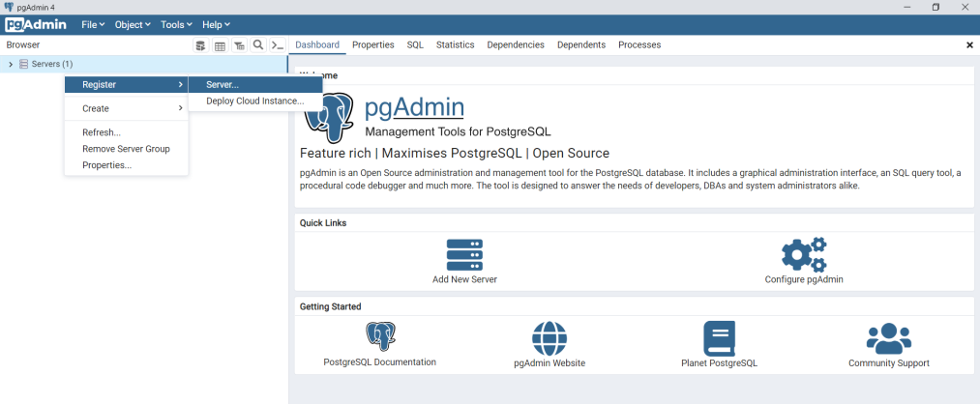
Task: Click 'Management Tools for PostgreSQL' tagline
Action: (x=458, y=132)
